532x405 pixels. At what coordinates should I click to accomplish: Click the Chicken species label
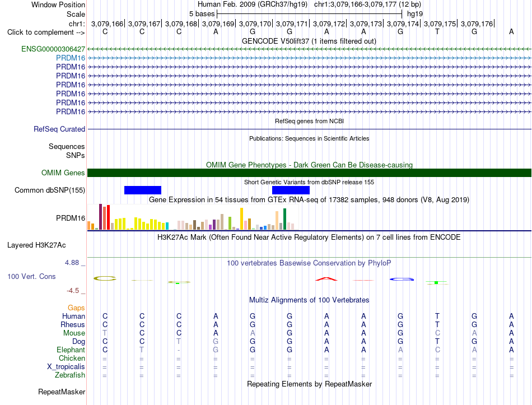(x=72, y=358)
